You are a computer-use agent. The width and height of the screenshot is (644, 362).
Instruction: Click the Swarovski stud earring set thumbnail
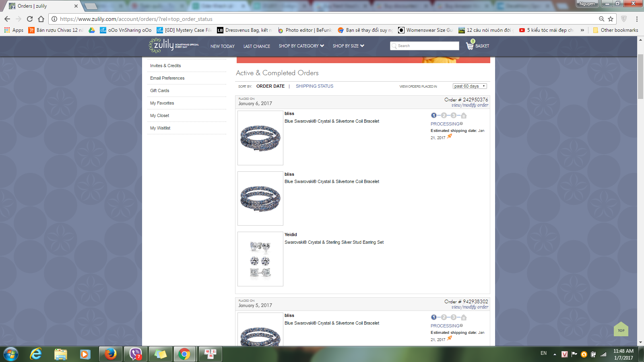[260, 259]
